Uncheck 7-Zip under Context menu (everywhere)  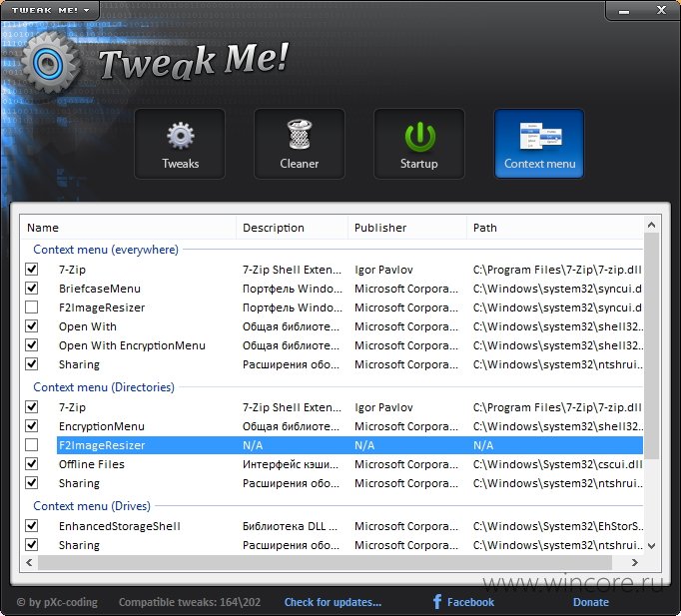point(32,270)
